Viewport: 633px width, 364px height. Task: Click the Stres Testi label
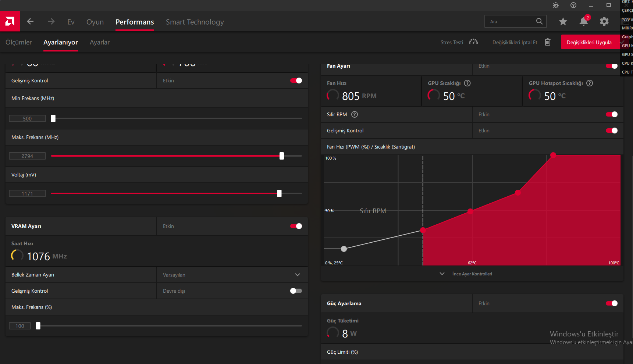[x=452, y=42]
